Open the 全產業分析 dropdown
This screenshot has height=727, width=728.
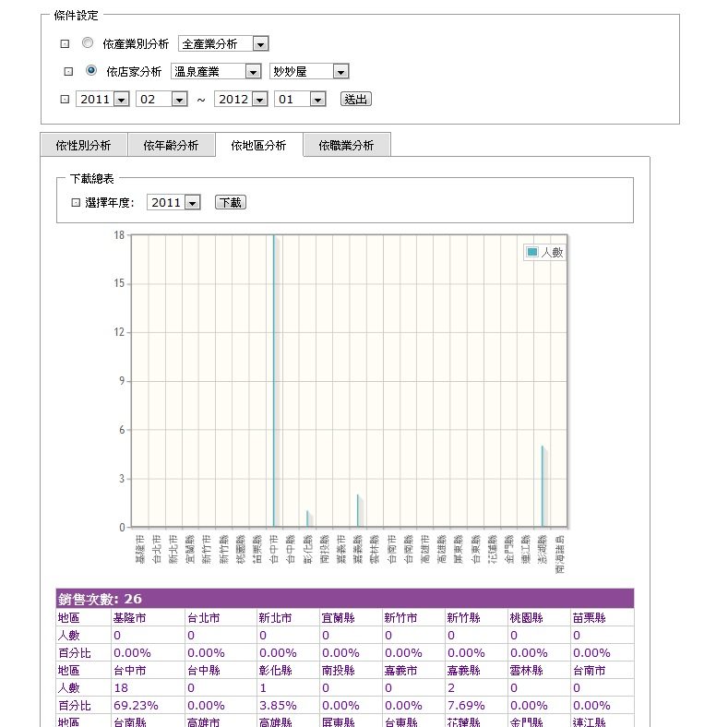point(223,44)
